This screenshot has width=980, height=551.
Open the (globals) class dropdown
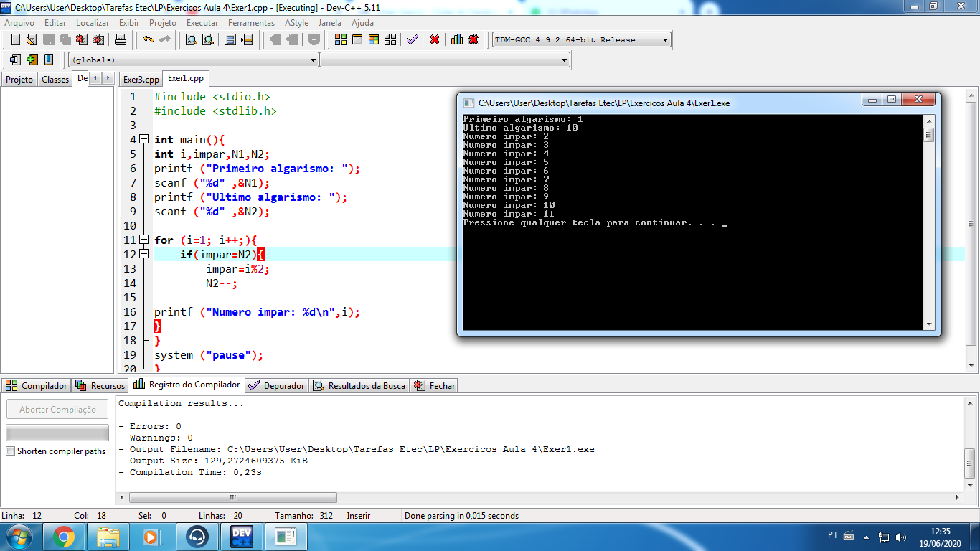(313, 60)
